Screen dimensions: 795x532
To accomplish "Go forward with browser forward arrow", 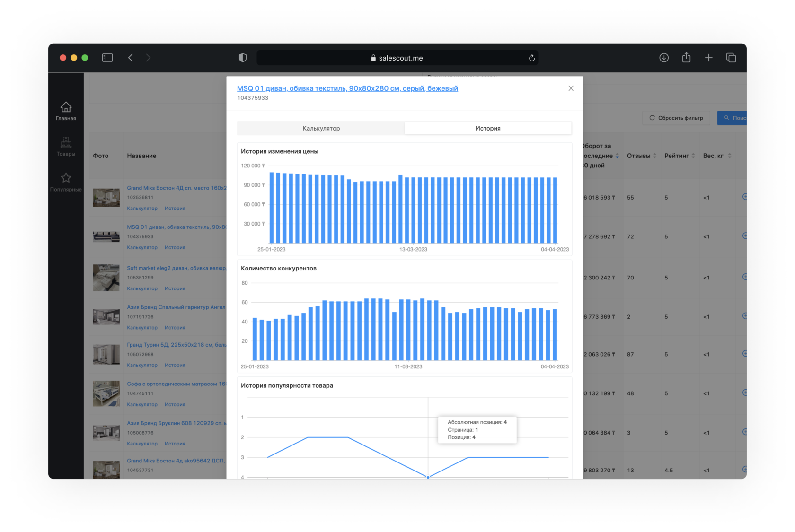I will (148, 58).
